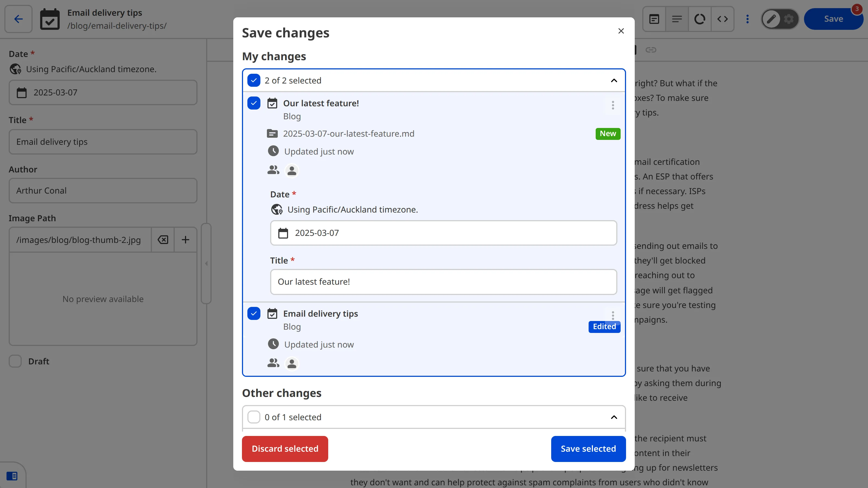Click the sidebar Date field 2025-03-07

[x=103, y=92]
